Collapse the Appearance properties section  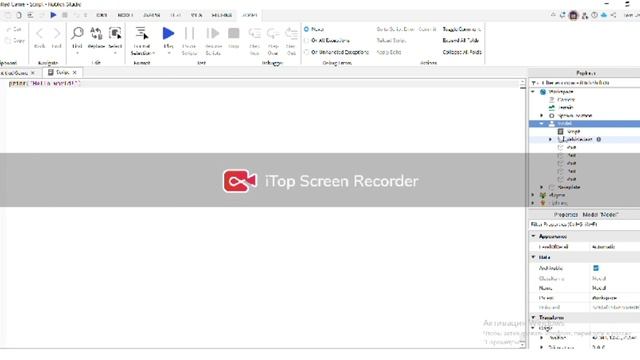click(x=533, y=236)
